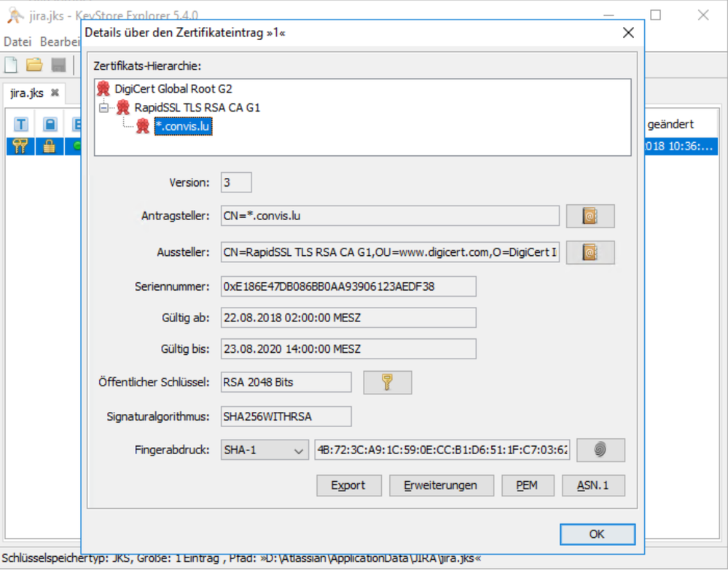Click the geändert column header
Screen dimensions: 728x570
[670, 124]
